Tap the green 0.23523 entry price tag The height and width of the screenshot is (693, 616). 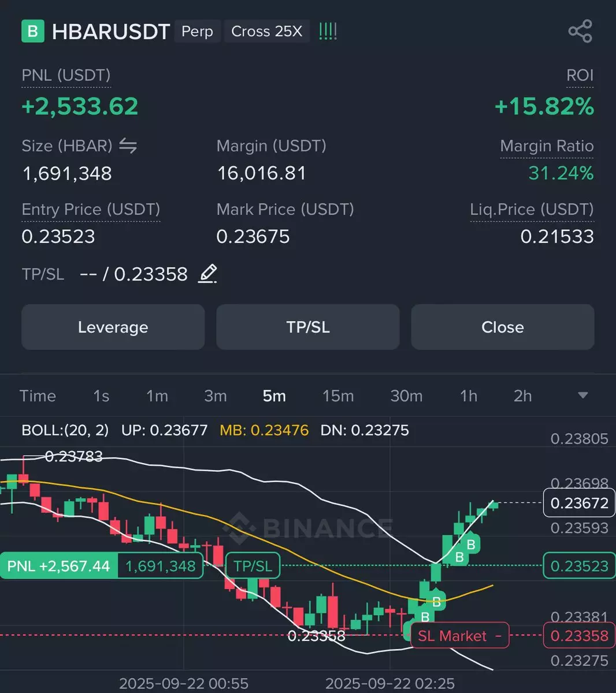[x=580, y=566]
